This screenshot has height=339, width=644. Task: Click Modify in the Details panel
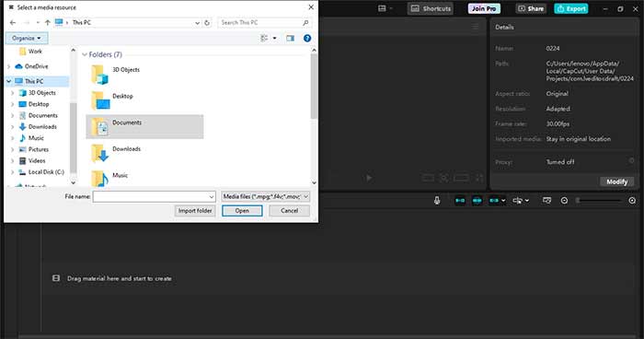click(617, 181)
